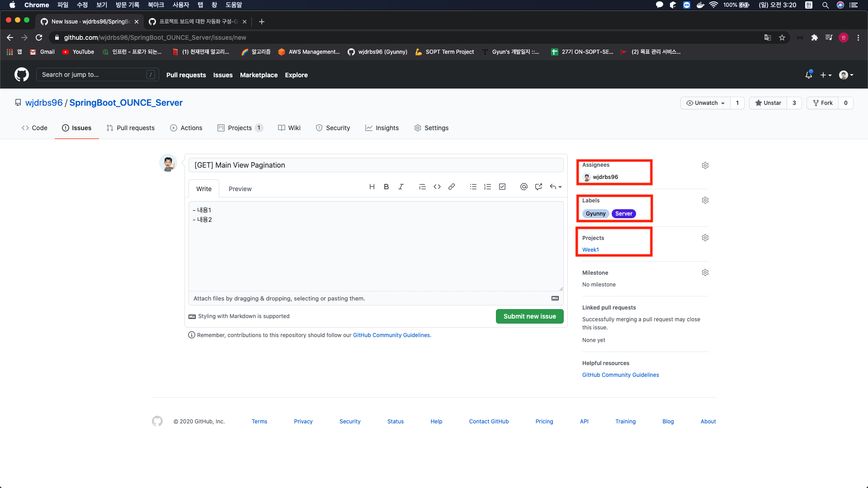Open the Week1 project link
This screenshot has width=868, height=488.
(590, 250)
